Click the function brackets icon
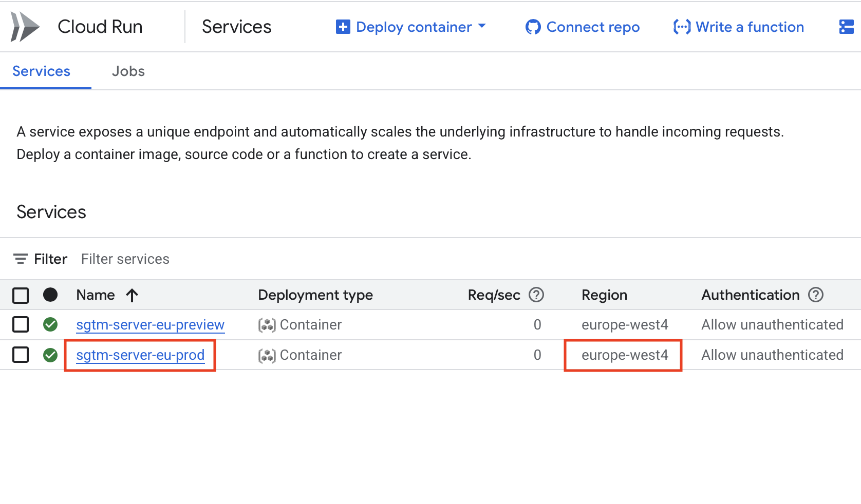The width and height of the screenshot is (861, 504). click(x=682, y=27)
